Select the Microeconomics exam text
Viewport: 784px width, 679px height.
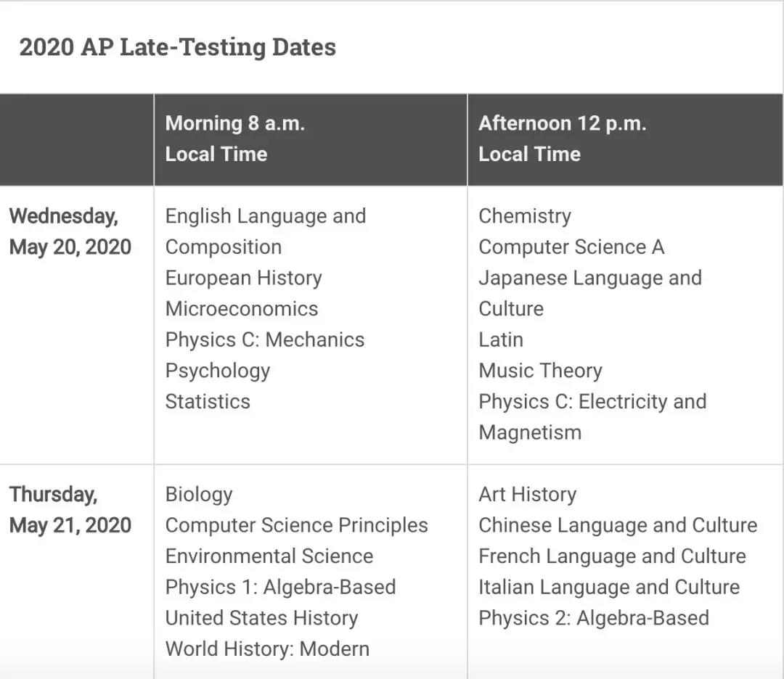point(242,309)
